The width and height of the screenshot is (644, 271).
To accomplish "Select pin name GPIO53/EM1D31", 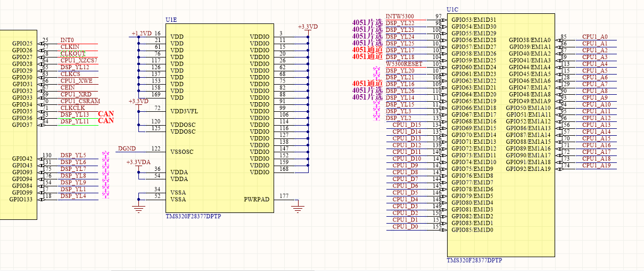I will (x=474, y=20).
